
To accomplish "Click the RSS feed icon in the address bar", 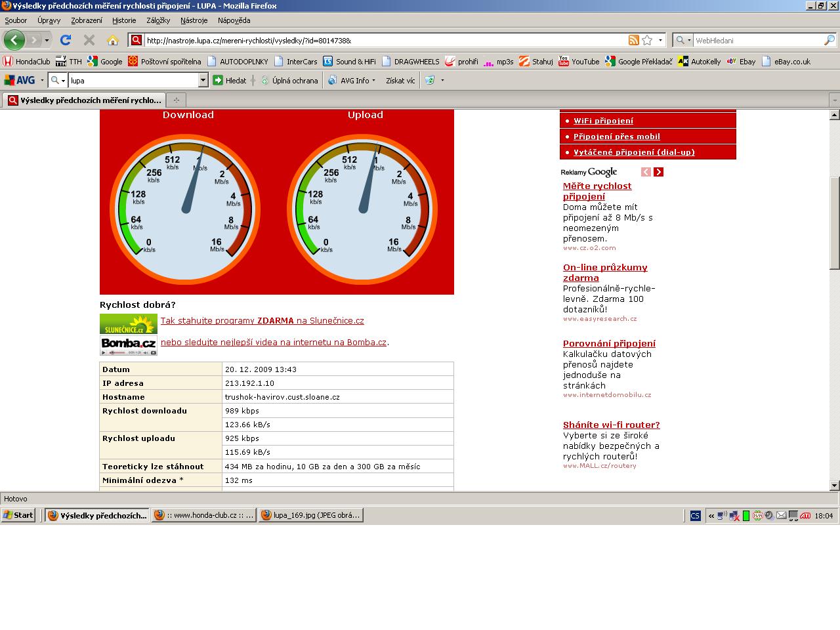I will click(x=633, y=40).
